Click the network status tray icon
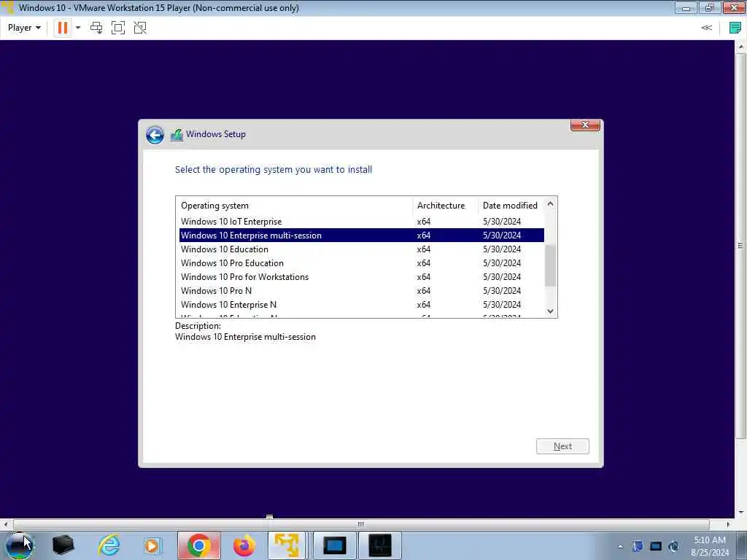 (673, 546)
